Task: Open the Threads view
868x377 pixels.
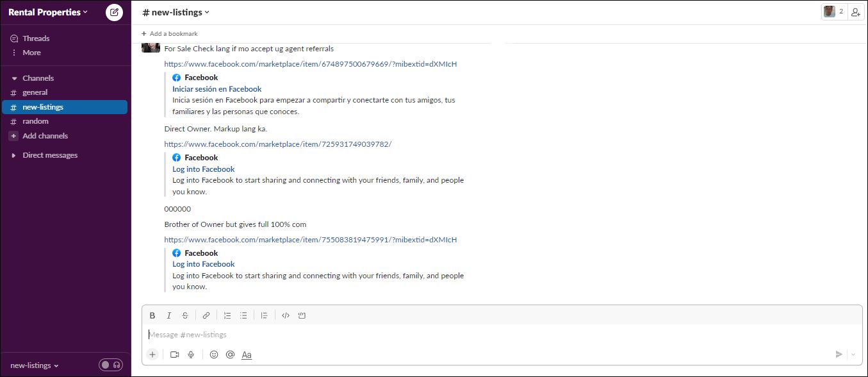Action: coord(36,38)
